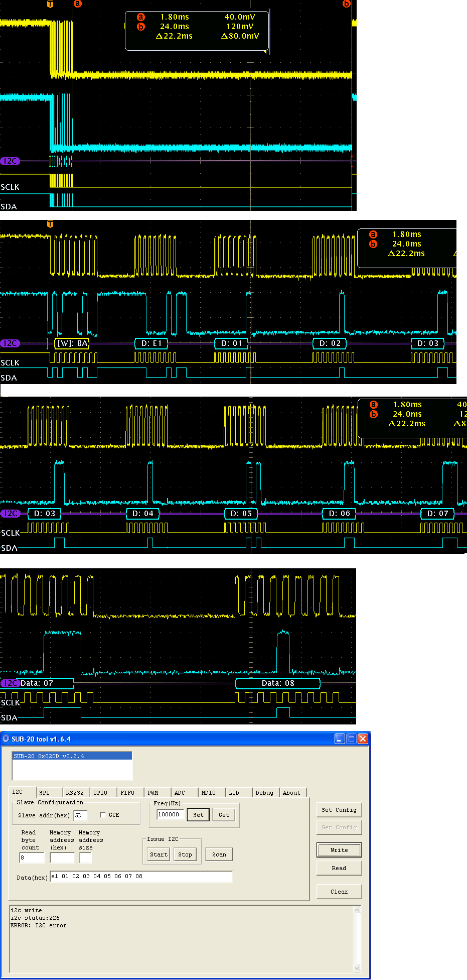Minimize the SUB-20 tool window
The image size is (467, 980).
click(x=340, y=739)
